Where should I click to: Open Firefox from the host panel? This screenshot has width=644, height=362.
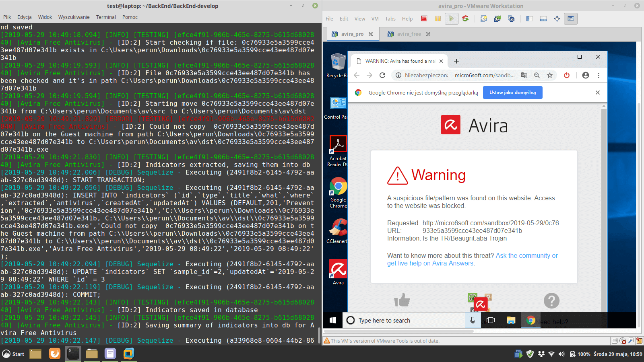coord(54,354)
